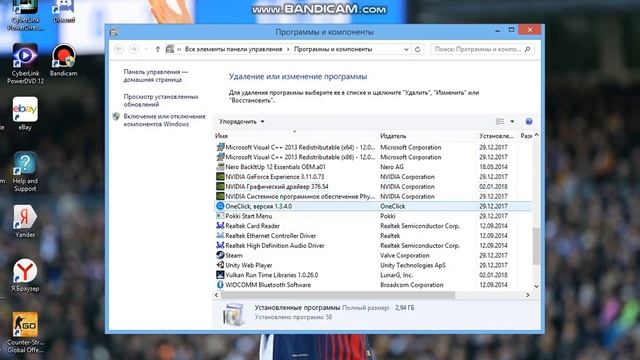Click the Vulkan Run Time Libraries icon
640x360 pixels.
220,275
